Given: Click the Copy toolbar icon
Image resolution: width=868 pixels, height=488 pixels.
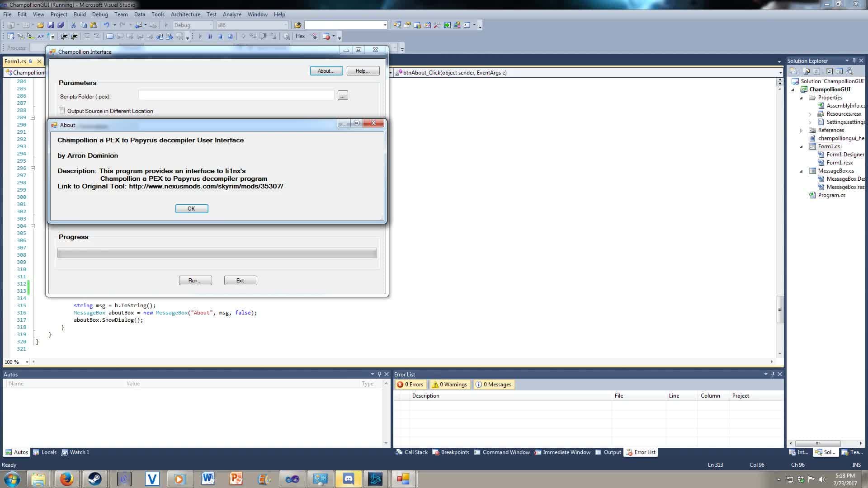Looking at the screenshot, I should click(83, 25).
